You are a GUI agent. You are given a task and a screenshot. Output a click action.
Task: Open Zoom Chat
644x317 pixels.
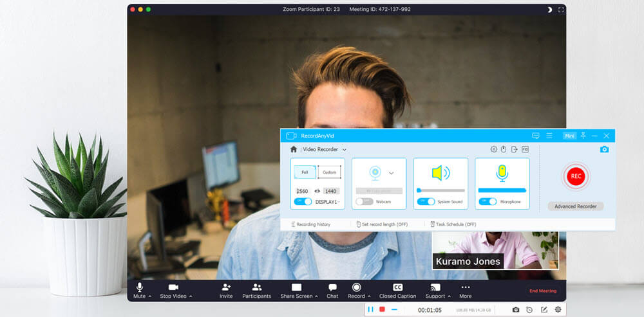pos(332,291)
